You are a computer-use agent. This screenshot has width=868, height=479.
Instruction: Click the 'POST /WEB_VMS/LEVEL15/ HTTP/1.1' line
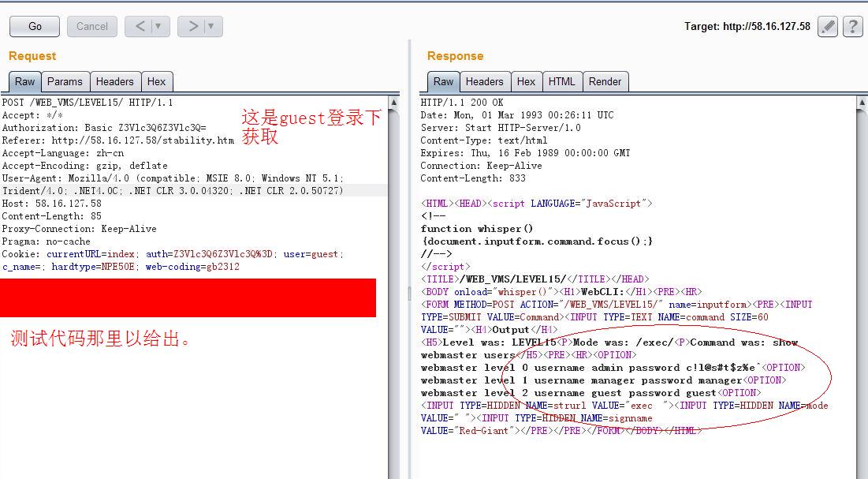tap(88, 103)
